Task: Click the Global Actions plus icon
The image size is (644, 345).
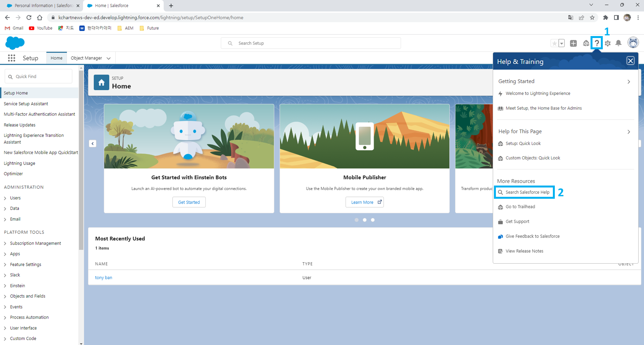Action: [573, 43]
